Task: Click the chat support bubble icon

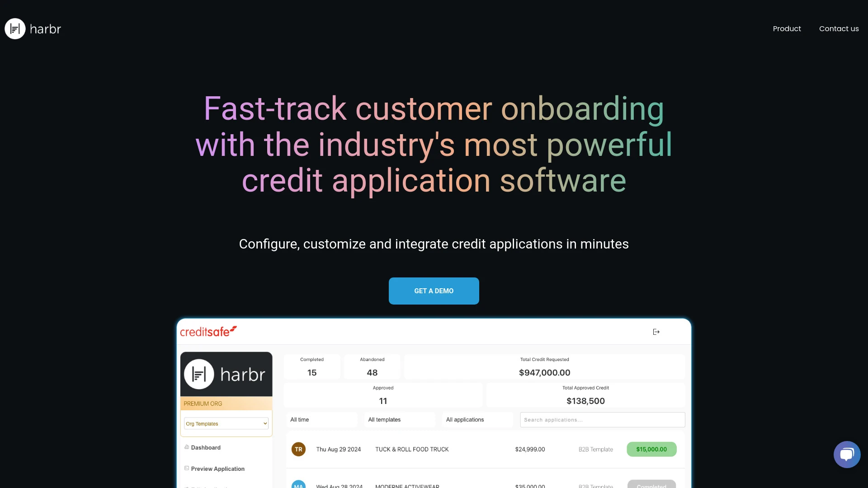Action: coord(847,454)
